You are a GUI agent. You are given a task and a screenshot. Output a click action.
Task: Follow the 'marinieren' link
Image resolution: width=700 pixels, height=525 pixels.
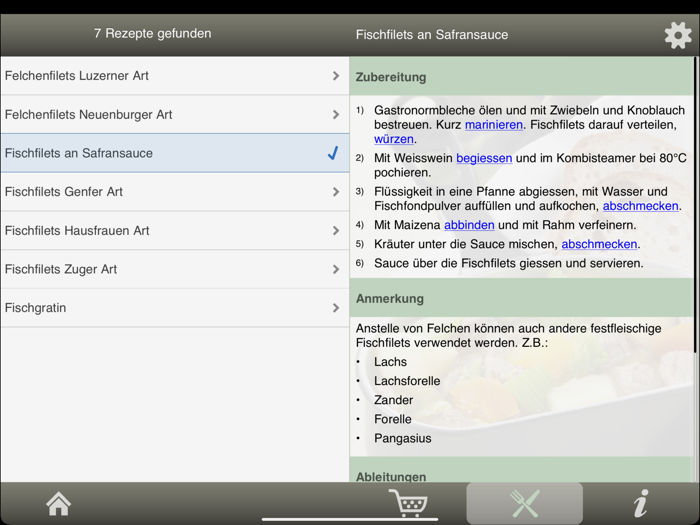494,125
